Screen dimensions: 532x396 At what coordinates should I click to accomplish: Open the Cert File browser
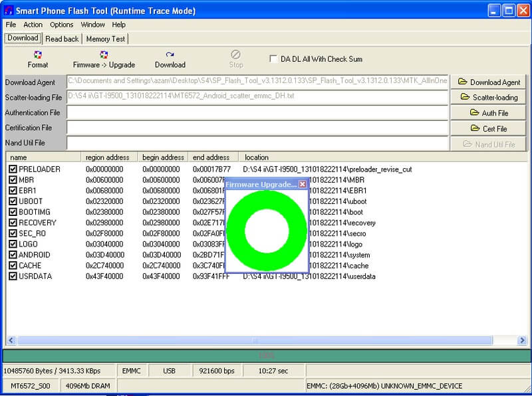pos(488,128)
